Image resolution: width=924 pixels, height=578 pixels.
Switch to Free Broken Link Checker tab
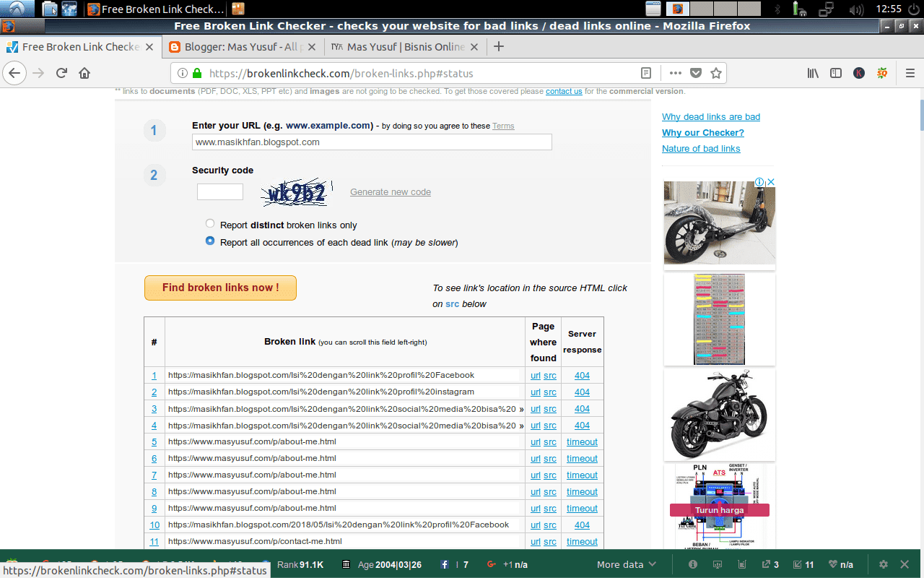coord(79,47)
